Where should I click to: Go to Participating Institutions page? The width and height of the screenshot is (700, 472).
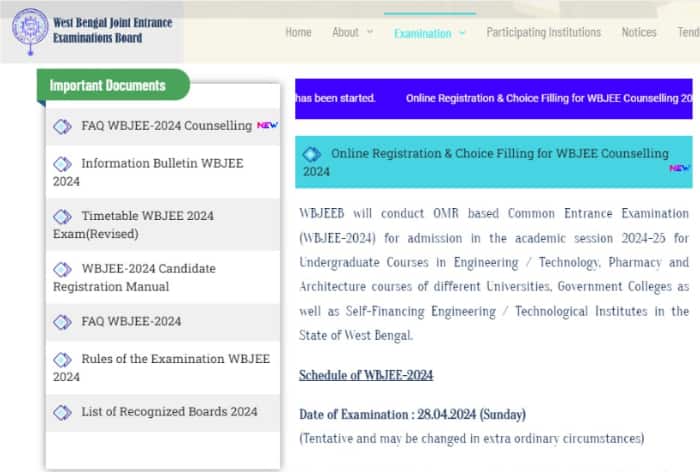(x=543, y=32)
